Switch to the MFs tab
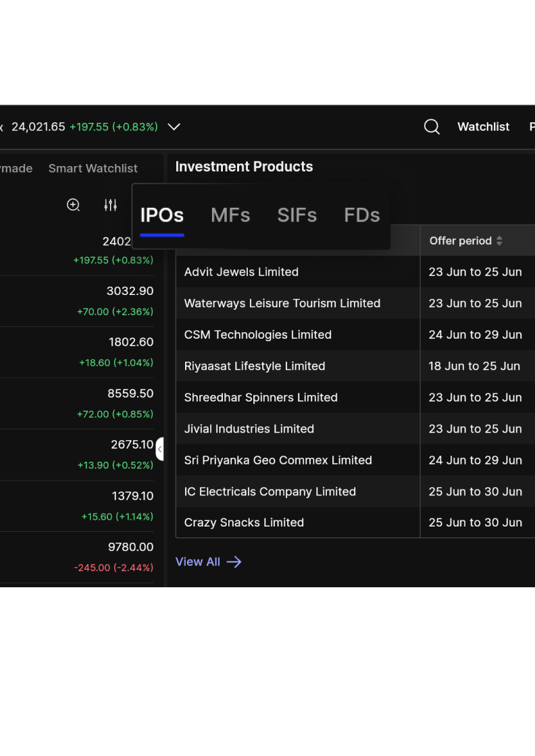This screenshot has height=756, width=535. click(x=230, y=215)
